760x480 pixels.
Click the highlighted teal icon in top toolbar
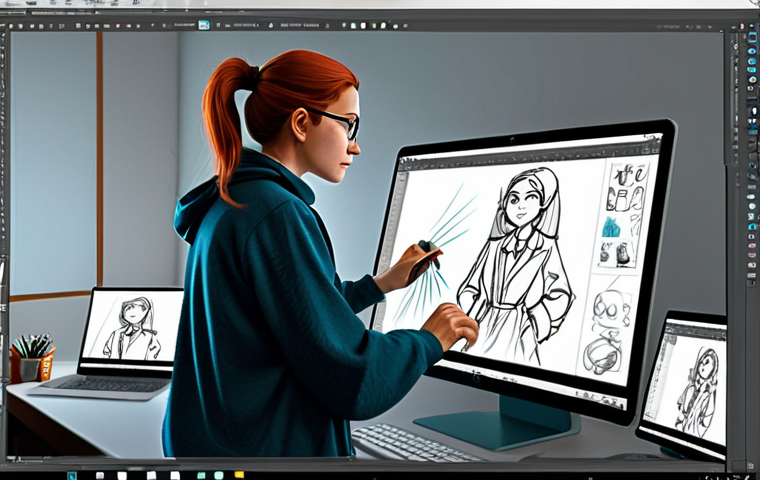(x=204, y=25)
